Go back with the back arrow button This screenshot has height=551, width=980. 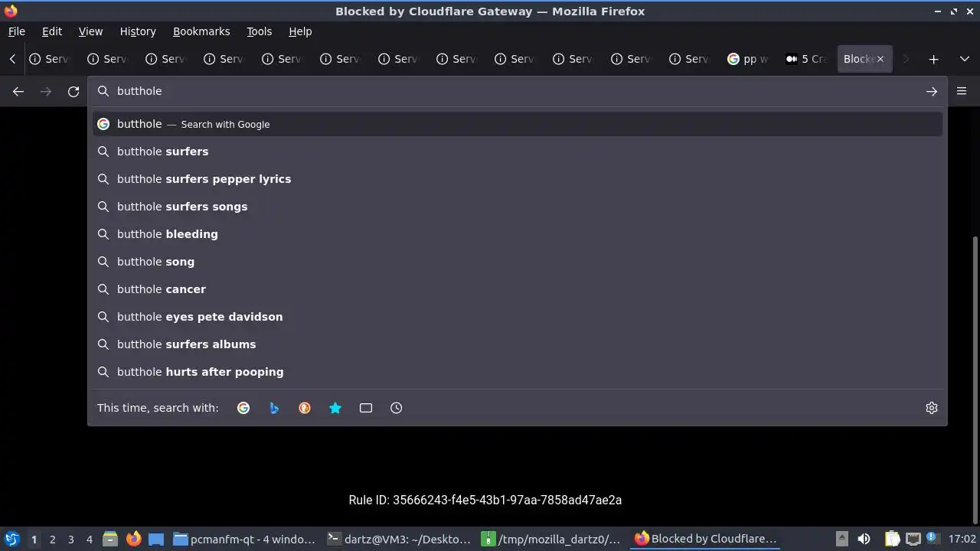(x=18, y=91)
